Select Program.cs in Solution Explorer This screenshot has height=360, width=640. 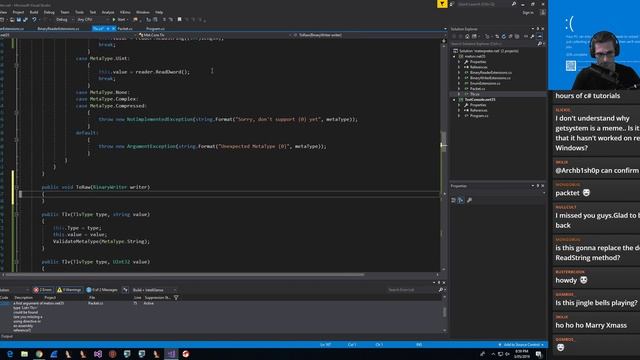point(479,116)
